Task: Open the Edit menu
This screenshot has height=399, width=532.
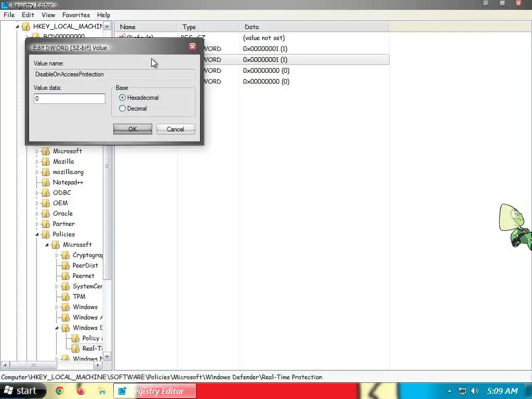Action: [28, 15]
